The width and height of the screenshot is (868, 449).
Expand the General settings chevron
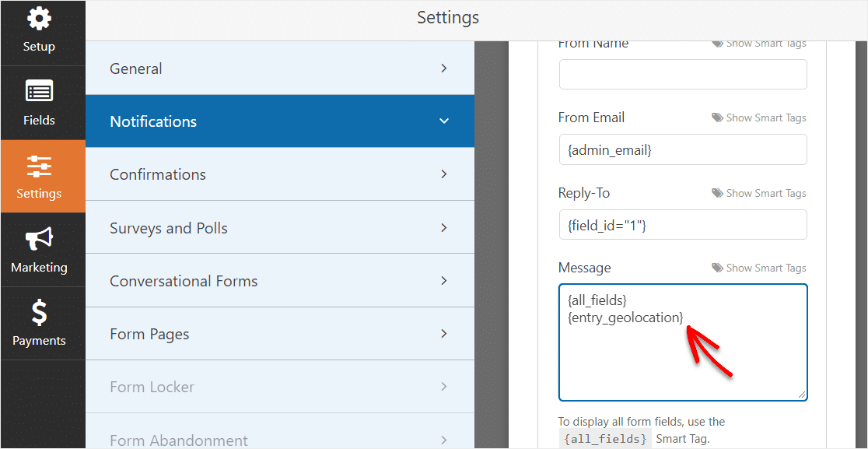(x=444, y=68)
